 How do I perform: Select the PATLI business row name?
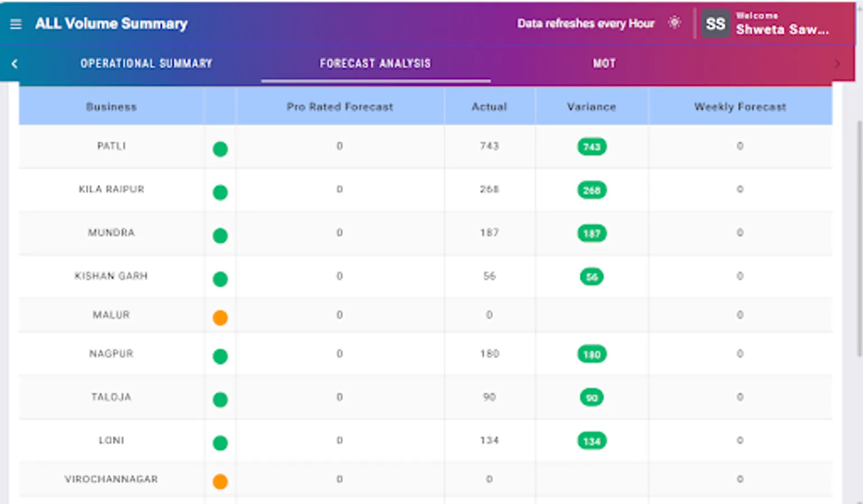click(x=111, y=146)
